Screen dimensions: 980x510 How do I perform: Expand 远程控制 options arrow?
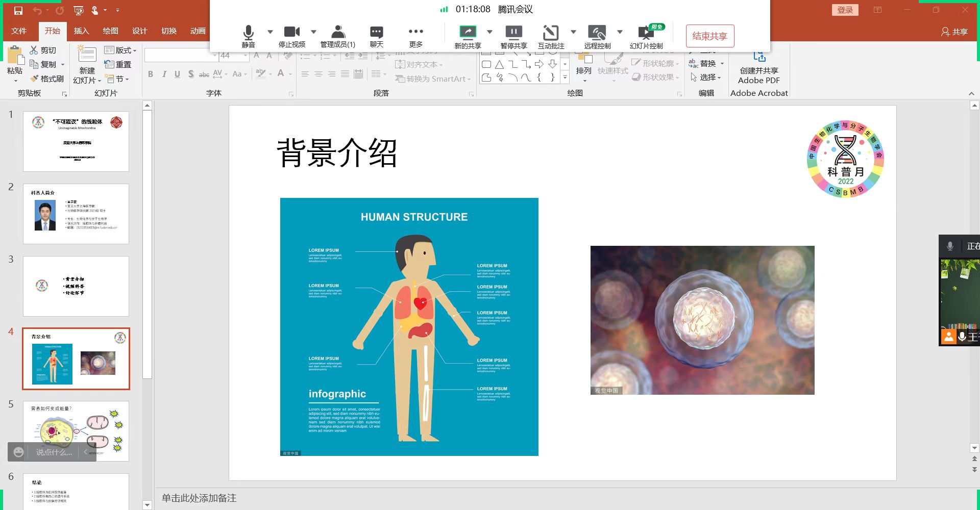pos(620,32)
